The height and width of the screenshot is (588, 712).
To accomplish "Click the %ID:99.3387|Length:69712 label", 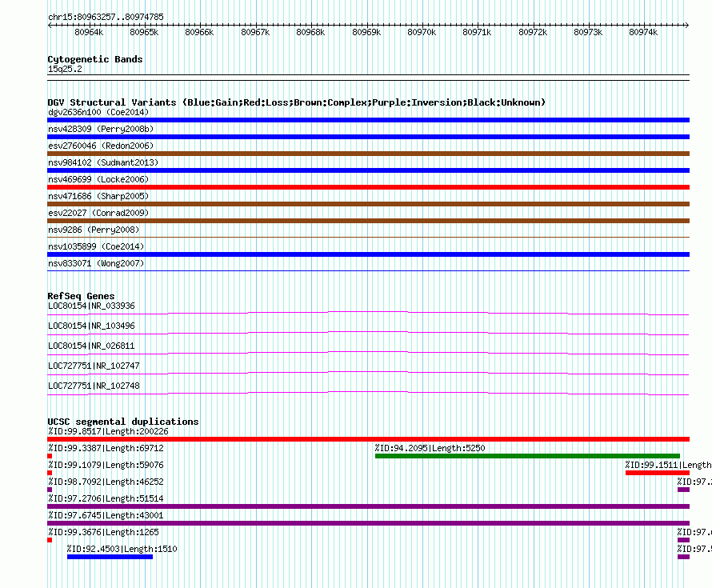I will pos(106,448).
